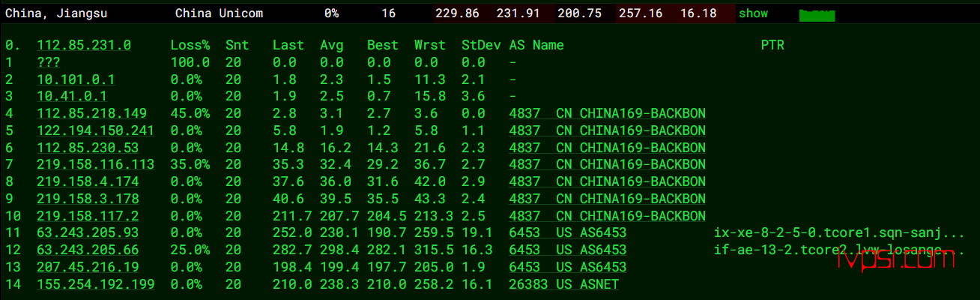Click the ??? hop 1 link
This screenshot has height=300, width=980.
(x=49, y=62)
